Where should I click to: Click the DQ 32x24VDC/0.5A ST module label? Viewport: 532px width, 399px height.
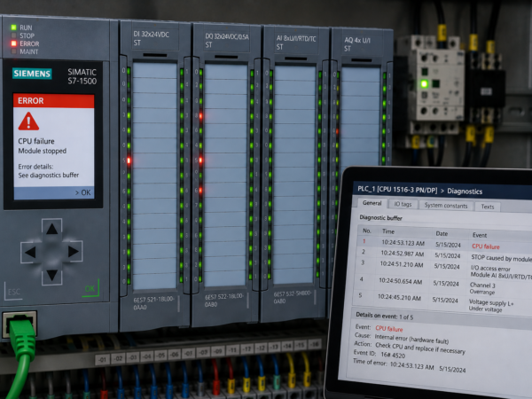(x=227, y=41)
